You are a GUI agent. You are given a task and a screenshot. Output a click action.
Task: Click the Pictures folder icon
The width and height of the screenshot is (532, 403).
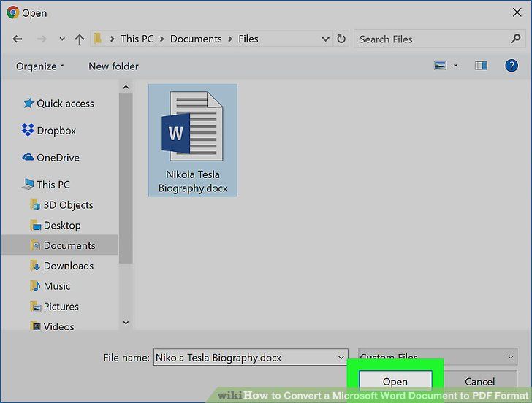click(x=36, y=307)
